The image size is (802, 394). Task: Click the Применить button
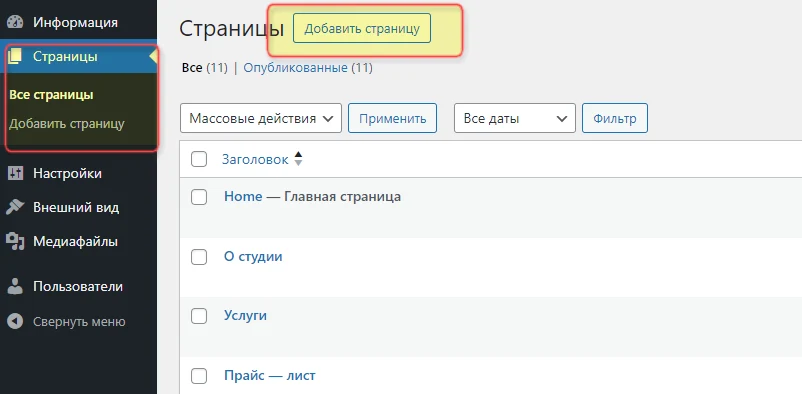click(x=392, y=118)
